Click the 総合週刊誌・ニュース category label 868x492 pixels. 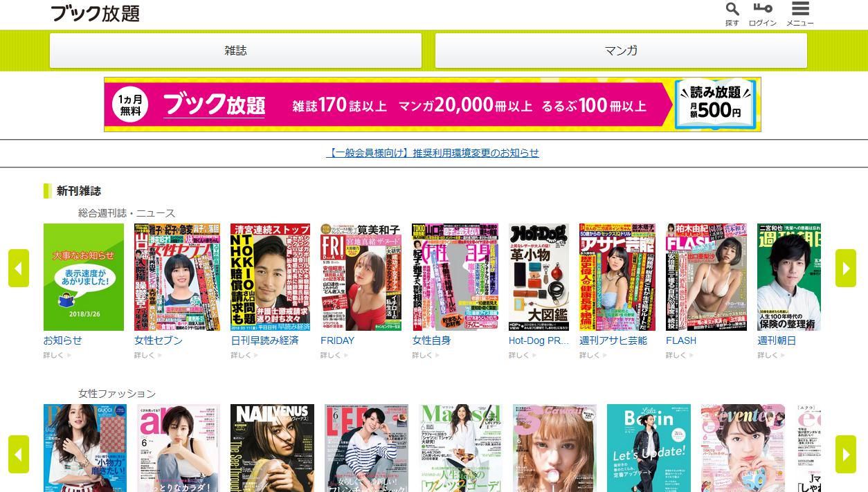pyautogui.click(x=127, y=213)
